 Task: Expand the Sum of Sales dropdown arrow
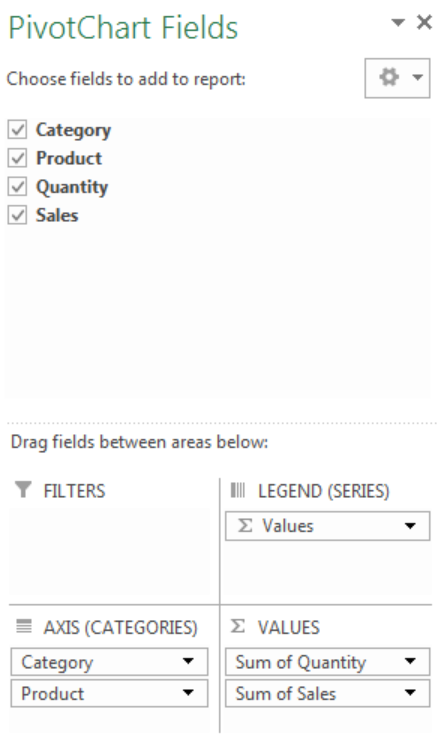tap(410, 693)
